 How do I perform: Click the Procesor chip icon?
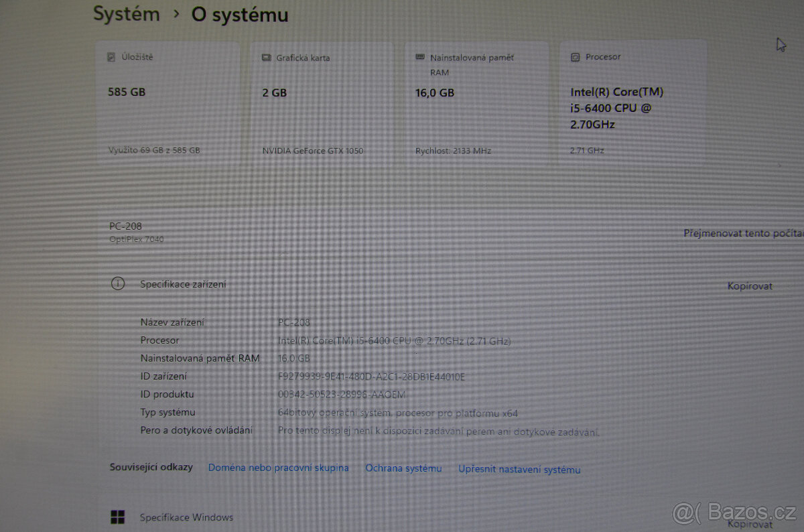[574, 57]
